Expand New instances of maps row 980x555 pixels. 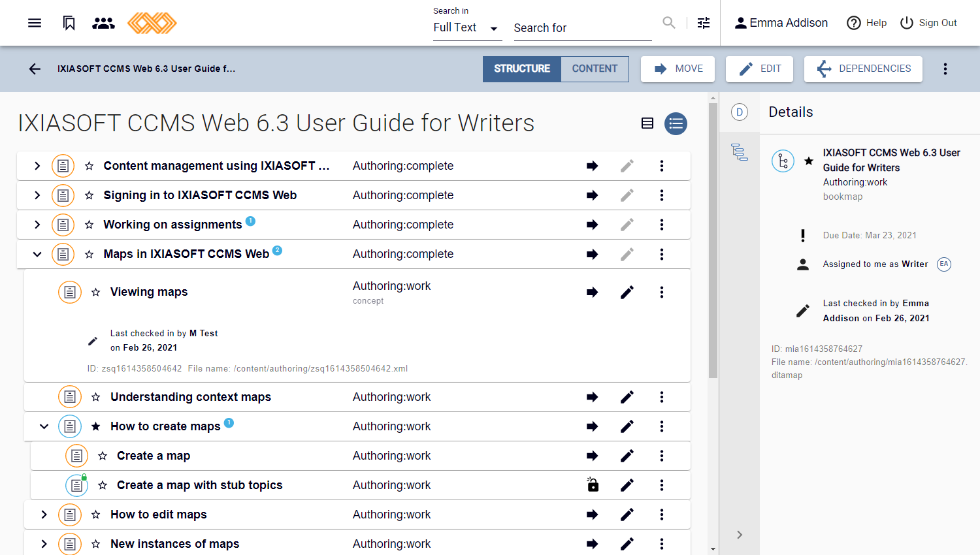[x=44, y=544]
